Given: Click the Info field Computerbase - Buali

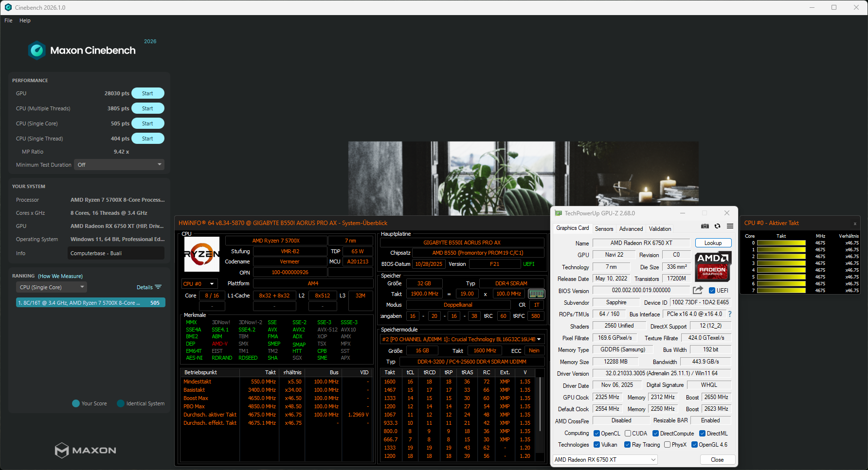Looking at the screenshot, I should point(116,253).
